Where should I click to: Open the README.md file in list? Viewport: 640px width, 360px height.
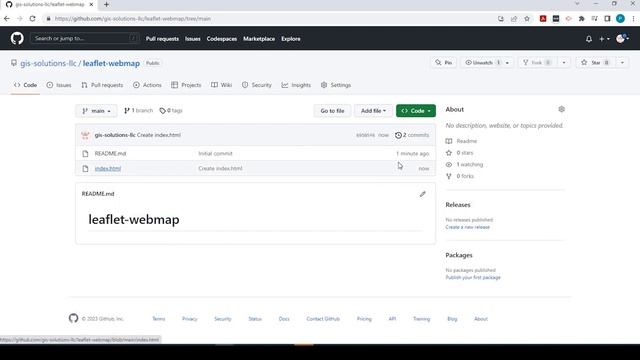[110, 153]
